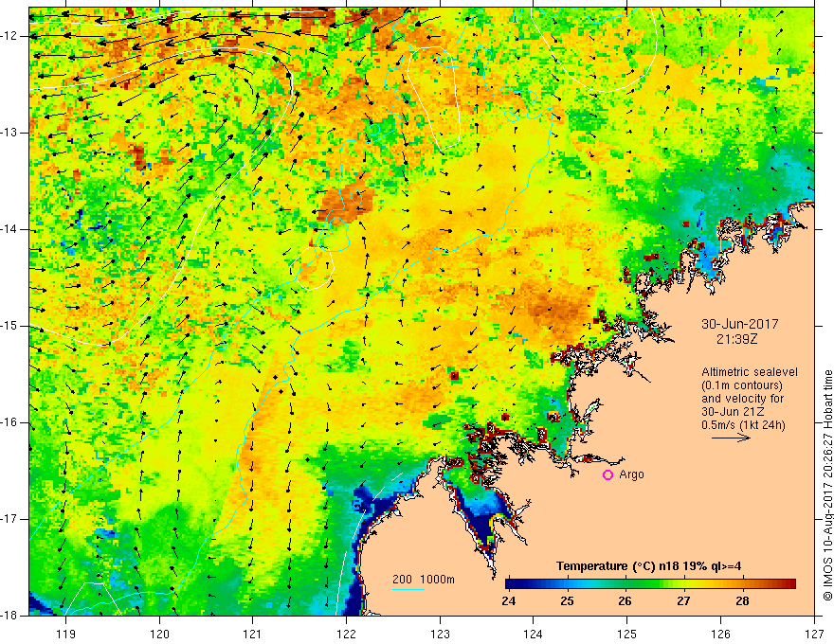Viewport: 834px width, 644px height.
Task: Click longitude axis label '119'
Action: click(x=66, y=634)
